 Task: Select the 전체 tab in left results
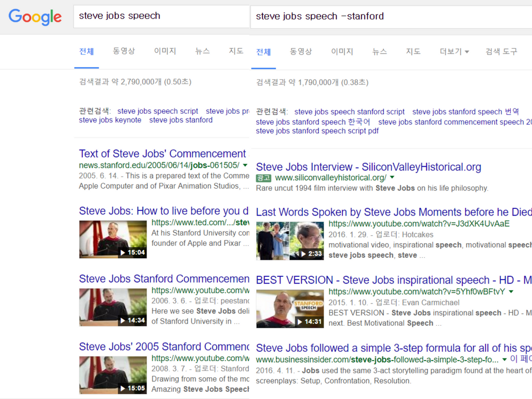click(87, 51)
